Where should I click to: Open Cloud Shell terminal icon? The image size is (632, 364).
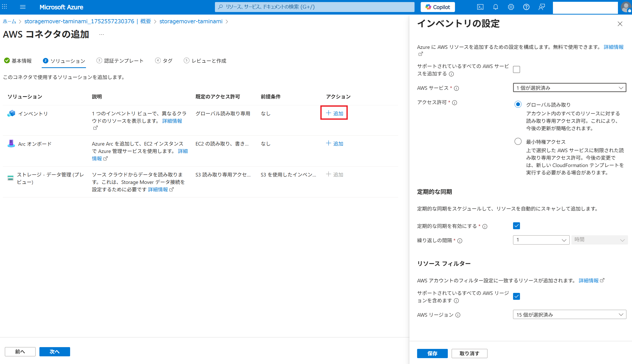[480, 7]
